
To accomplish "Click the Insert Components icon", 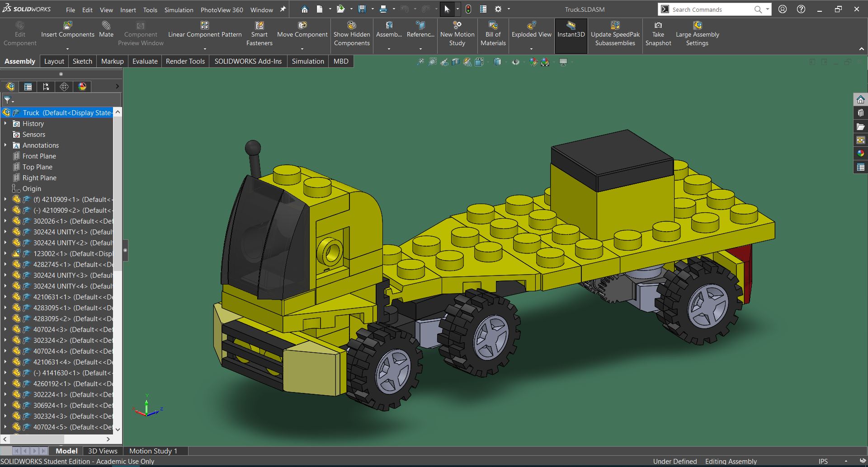I will (68, 26).
